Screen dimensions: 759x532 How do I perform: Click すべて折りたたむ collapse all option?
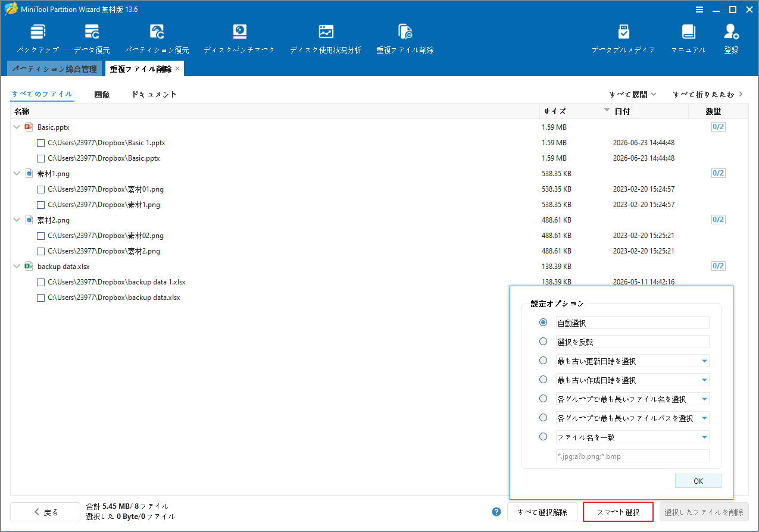707,94
